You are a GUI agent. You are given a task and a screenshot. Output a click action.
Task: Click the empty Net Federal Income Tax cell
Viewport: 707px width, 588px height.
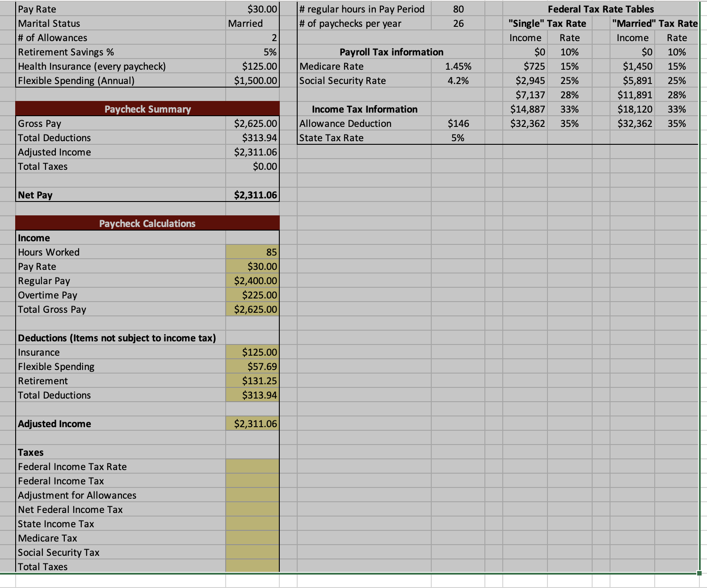[x=252, y=509]
